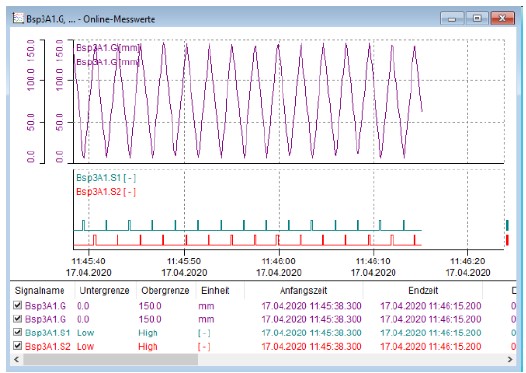Click the window title Bsp3A1.G, ... - Online-Messwerte
This screenshot has height=373, width=526.
coord(91,19)
